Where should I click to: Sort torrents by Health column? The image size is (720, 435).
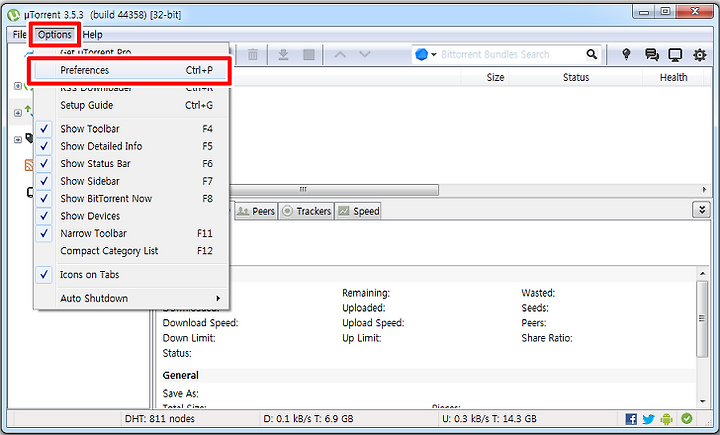point(673,78)
